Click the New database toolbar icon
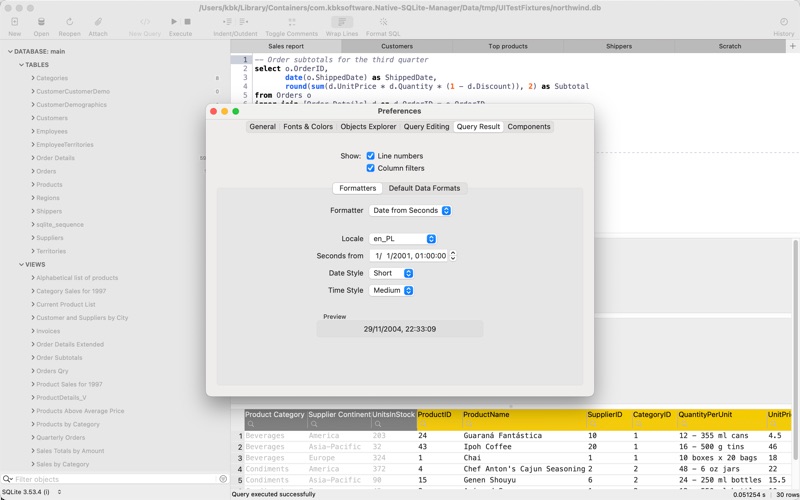The height and width of the screenshot is (500, 800). (15, 22)
